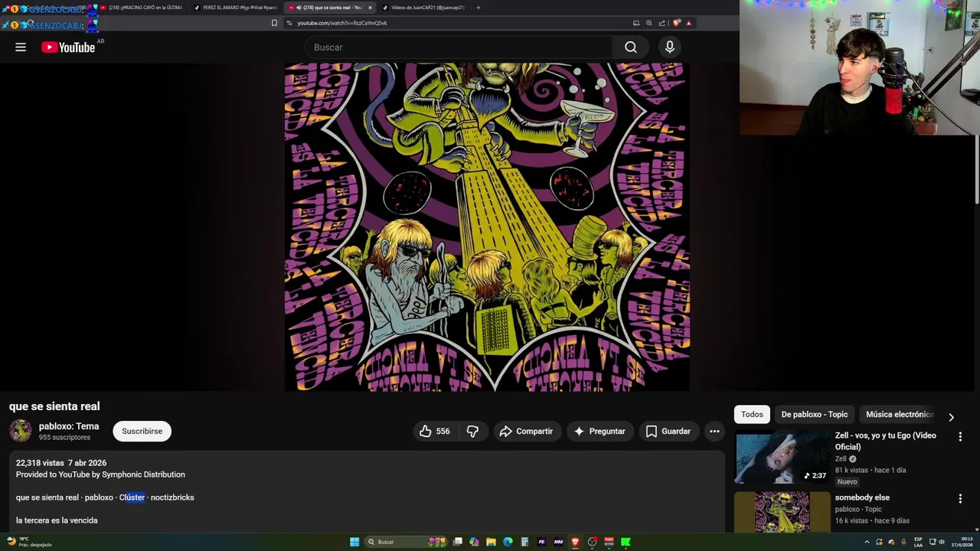980x551 pixels.
Task: Show more filter chips with the right arrow
Action: coord(951,417)
